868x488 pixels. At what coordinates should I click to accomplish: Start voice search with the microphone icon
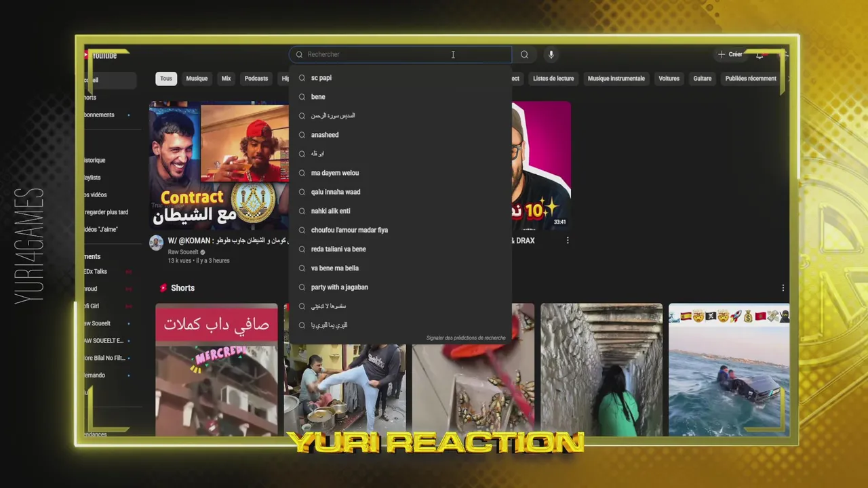551,54
